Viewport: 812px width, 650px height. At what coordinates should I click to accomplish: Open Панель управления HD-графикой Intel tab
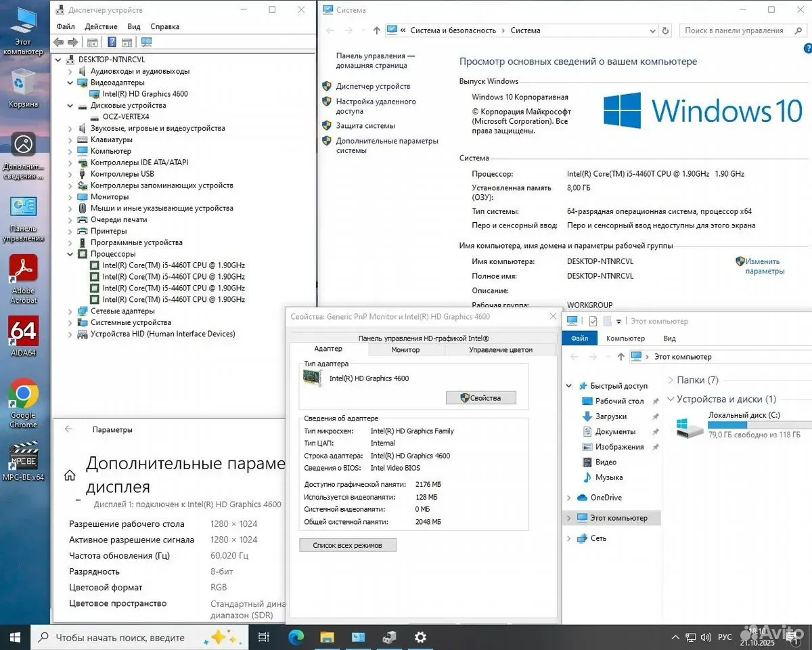[x=424, y=338]
